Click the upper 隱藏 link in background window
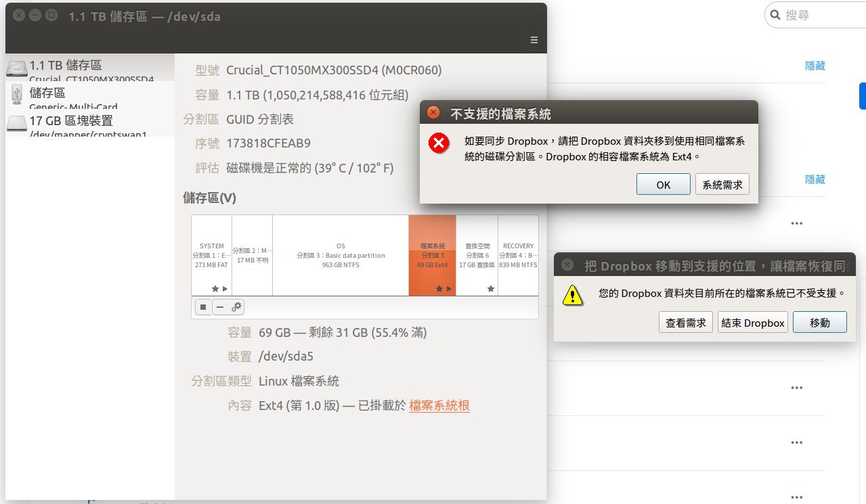The height and width of the screenshot is (504, 866). 815,66
